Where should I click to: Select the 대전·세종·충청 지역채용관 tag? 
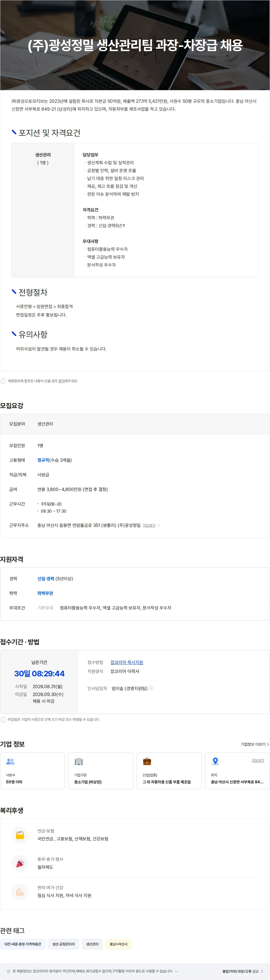(23, 944)
